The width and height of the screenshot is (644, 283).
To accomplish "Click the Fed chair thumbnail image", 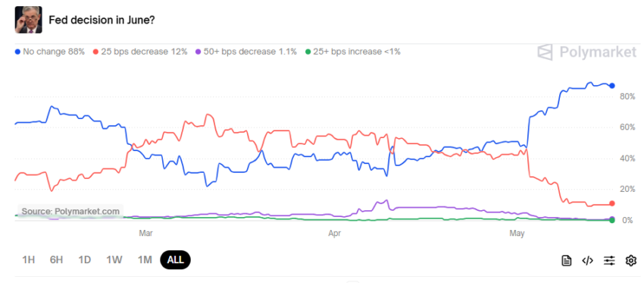I will [28, 20].
